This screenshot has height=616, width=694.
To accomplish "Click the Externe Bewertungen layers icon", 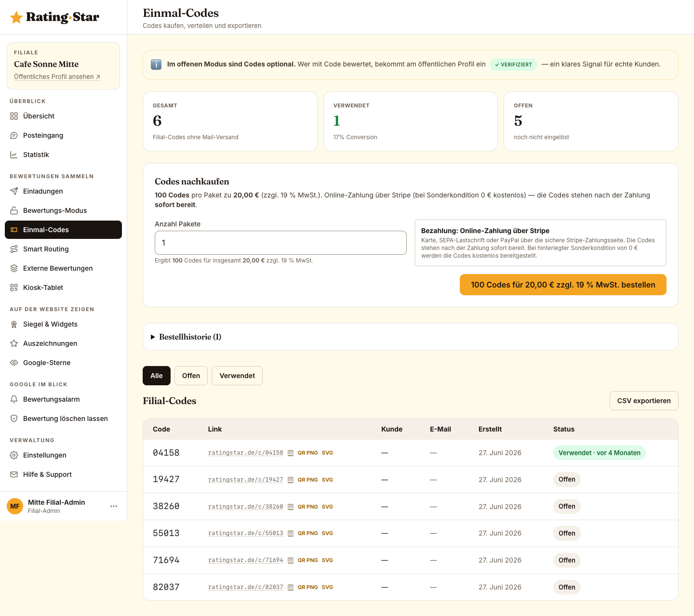I will (14, 268).
